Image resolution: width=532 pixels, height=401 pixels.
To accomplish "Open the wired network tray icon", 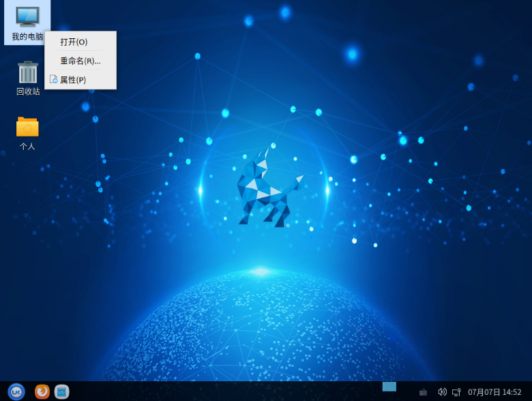I will (456, 392).
